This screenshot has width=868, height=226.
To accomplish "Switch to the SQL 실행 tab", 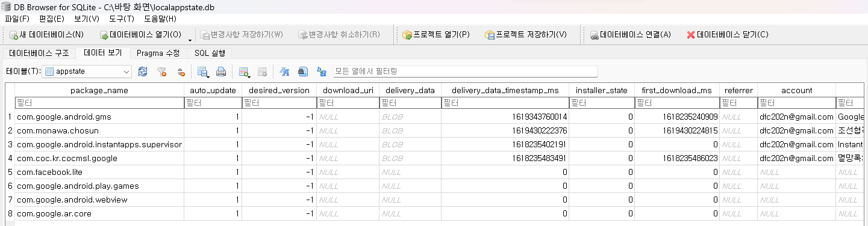I will [x=210, y=53].
